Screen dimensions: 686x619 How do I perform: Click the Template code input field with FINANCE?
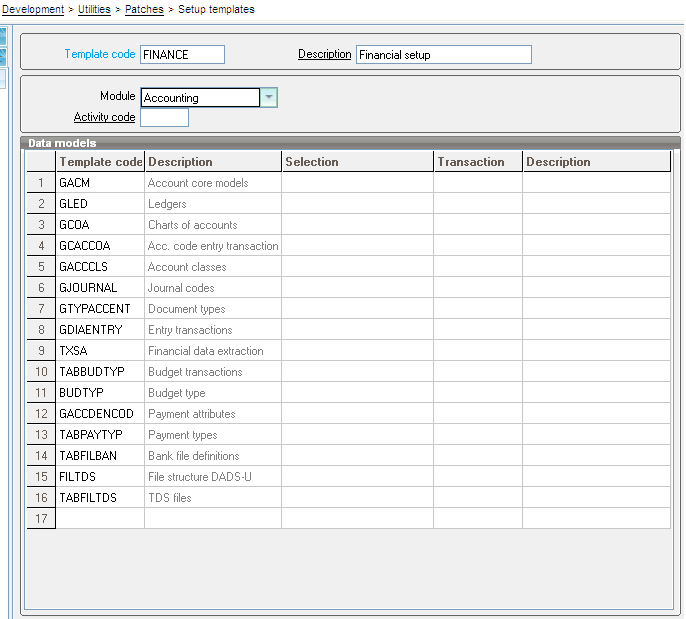pos(182,55)
